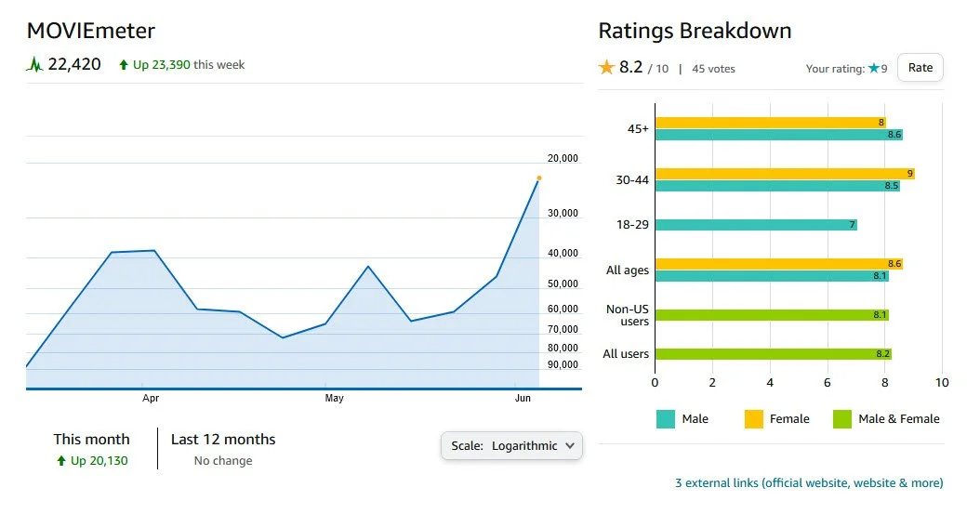This screenshot has height=514, width=980.
Task: Click the orange dot at the chart peak
Action: [x=538, y=178]
